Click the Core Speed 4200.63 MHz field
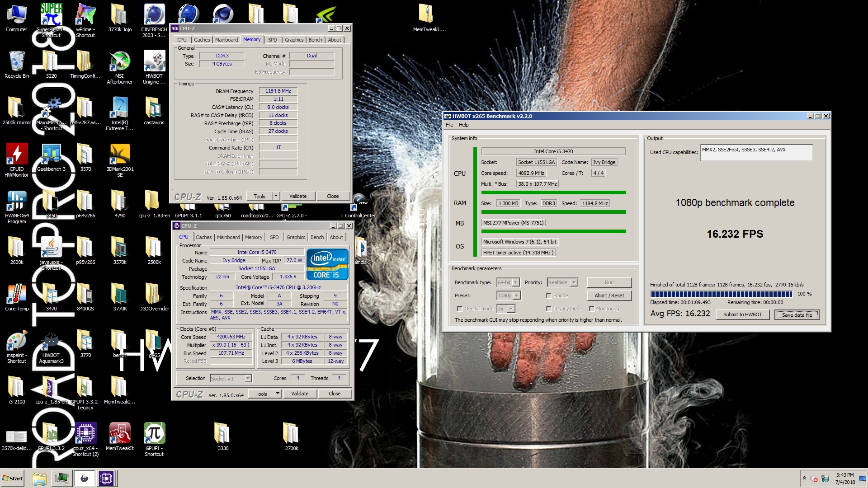 [x=231, y=337]
